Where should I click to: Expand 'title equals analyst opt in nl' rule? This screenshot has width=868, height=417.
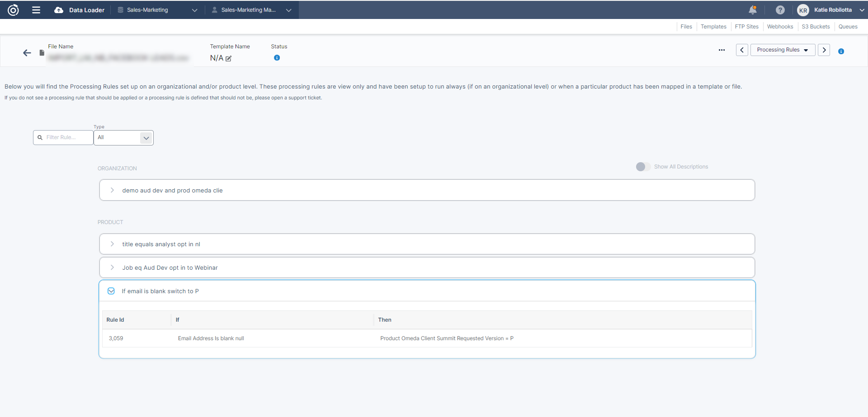pyautogui.click(x=112, y=244)
